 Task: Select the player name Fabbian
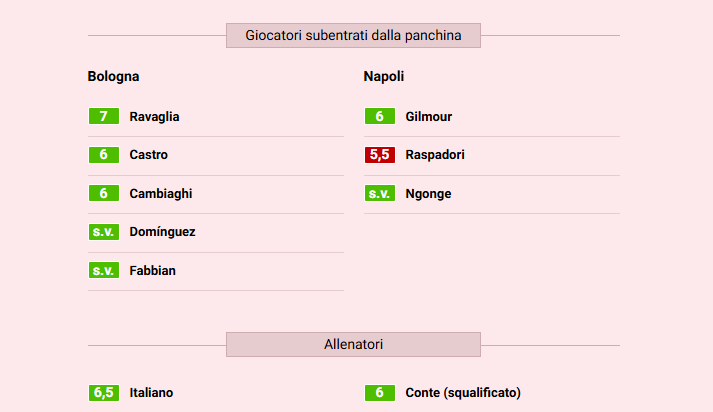click(152, 271)
